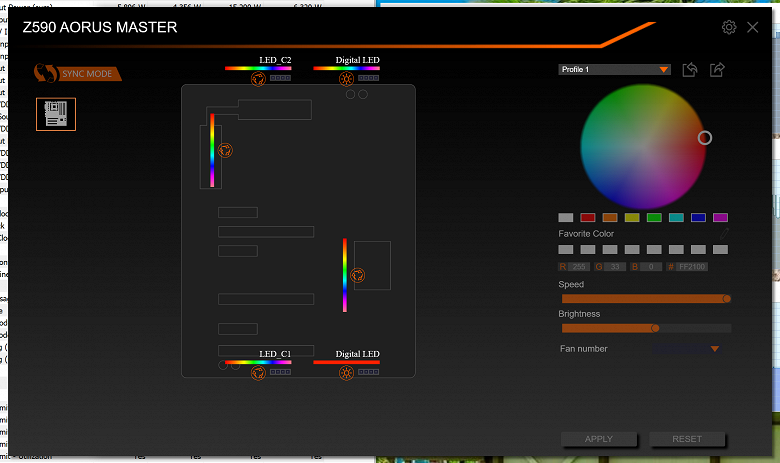Click the sun icon under bottom Digital LED
780x463 pixels.
346,372
